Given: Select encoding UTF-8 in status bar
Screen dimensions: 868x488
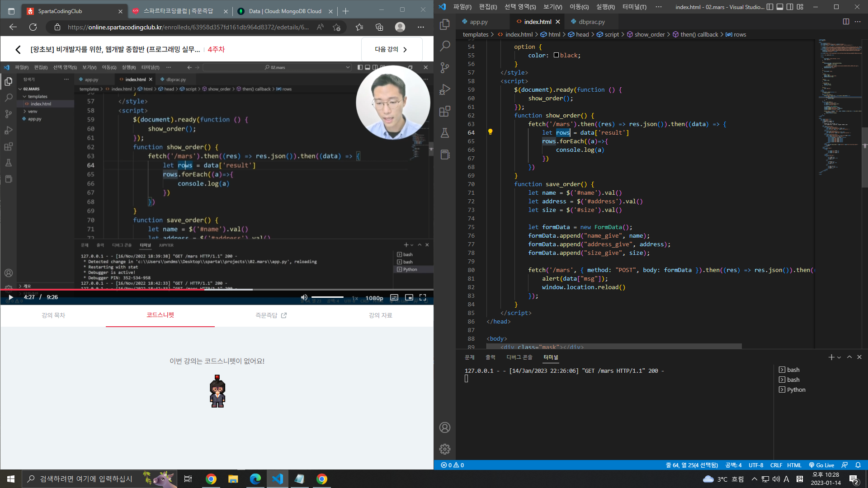Looking at the screenshot, I should [x=756, y=465].
